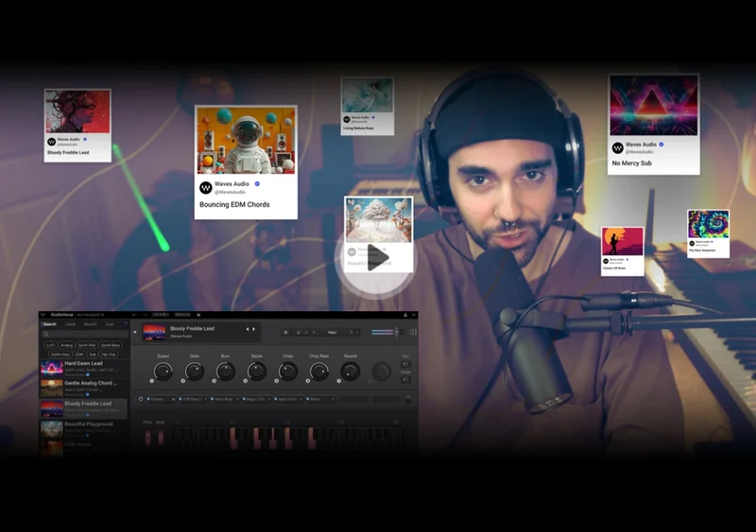
Task: Click the preset search input field
Action: point(84,334)
